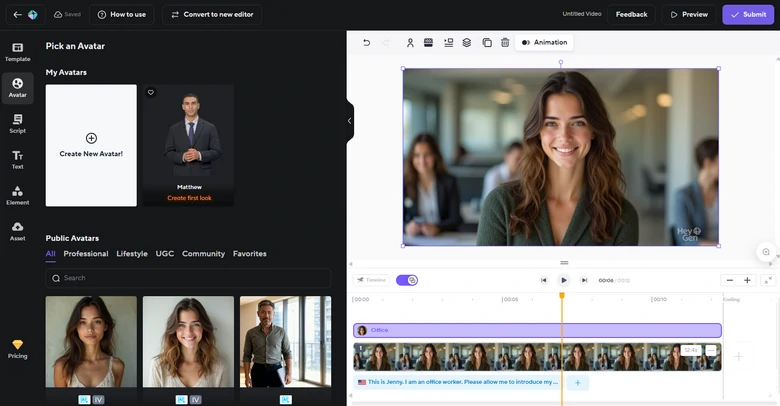Click the duplicate copy icon
This screenshot has width=780, height=406.
(x=487, y=43)
